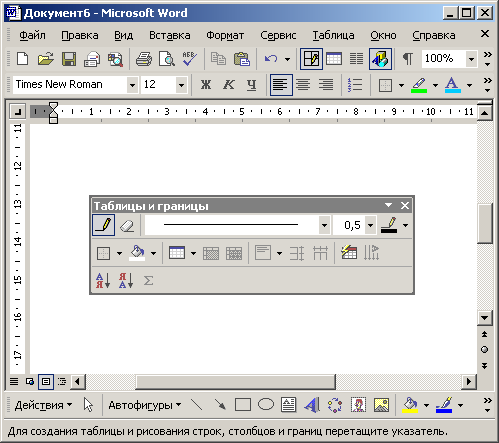Image resolution: width=499 pixels, height=443 pixels.
Task: Toggle the Tables and Borders toolbar button
Action: coord(311,59)
